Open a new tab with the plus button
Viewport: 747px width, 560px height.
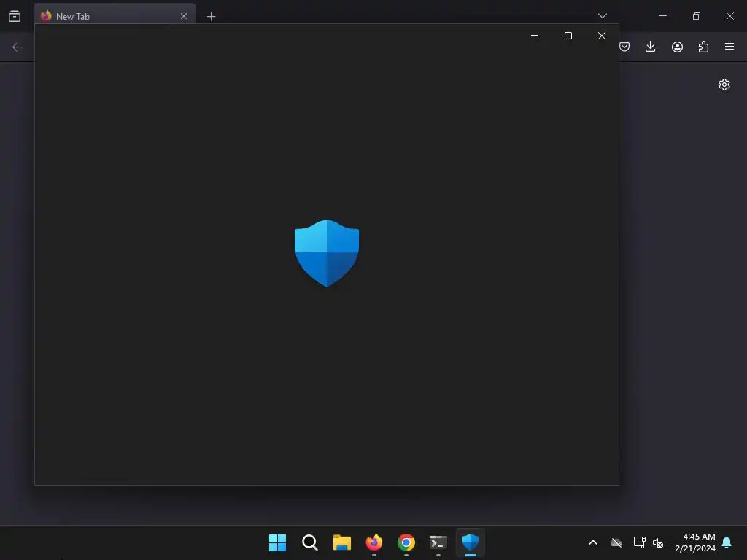tap(211, 17)
